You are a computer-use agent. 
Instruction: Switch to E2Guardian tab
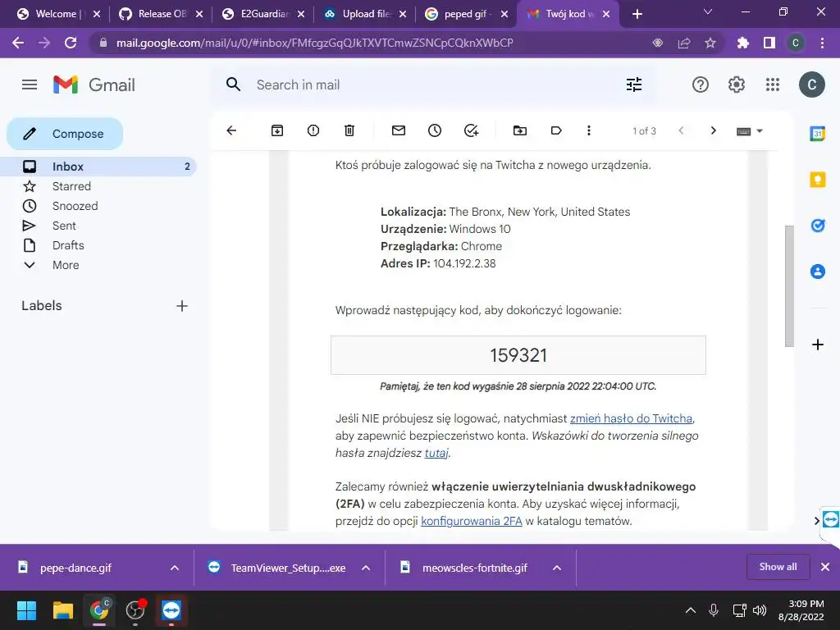(x=262, y=14)
